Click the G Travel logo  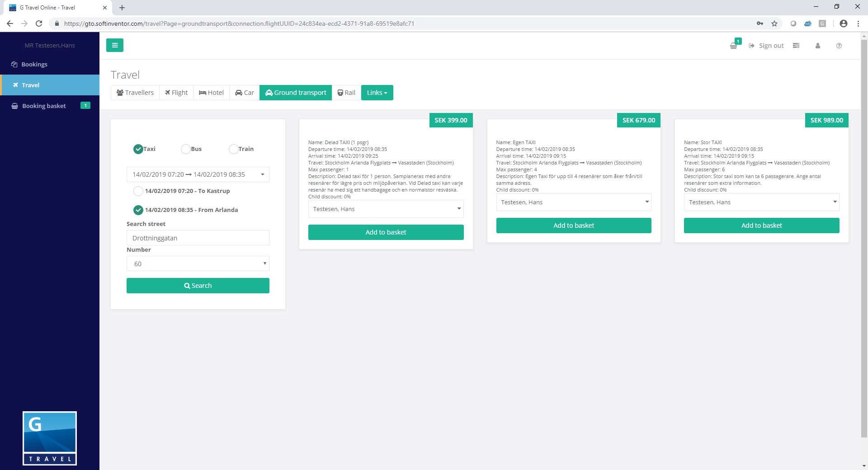(50, 438)
